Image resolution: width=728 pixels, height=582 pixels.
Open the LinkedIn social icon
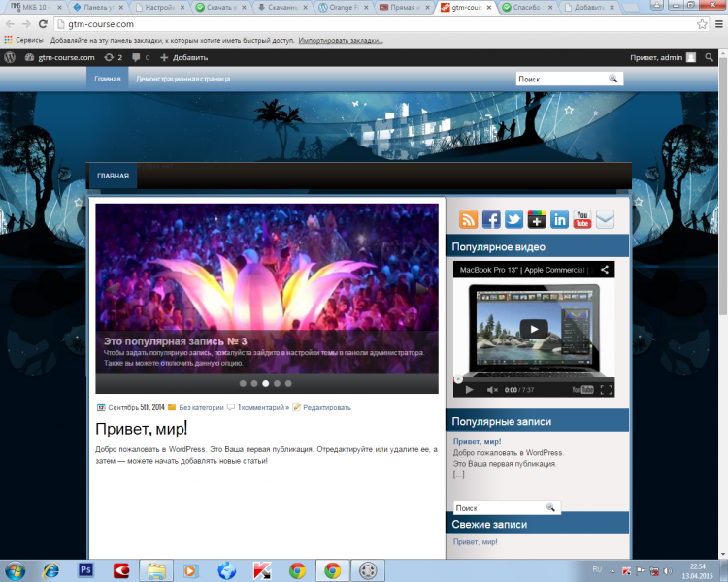pyautogui.click(x=559, y=219)
